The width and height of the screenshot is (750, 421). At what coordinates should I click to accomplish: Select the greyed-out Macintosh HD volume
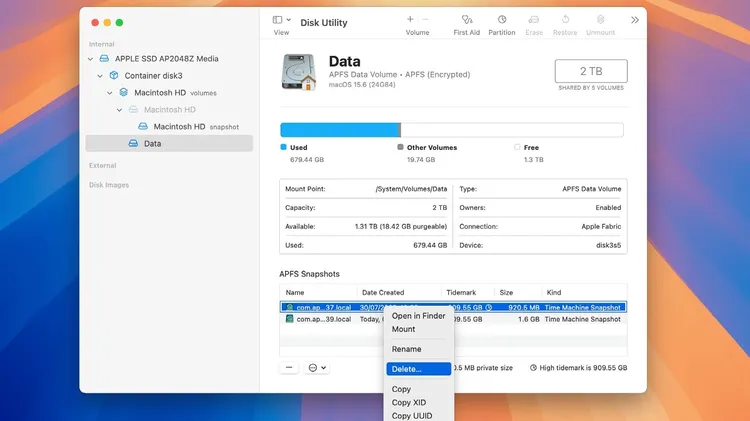click(170, 110)
